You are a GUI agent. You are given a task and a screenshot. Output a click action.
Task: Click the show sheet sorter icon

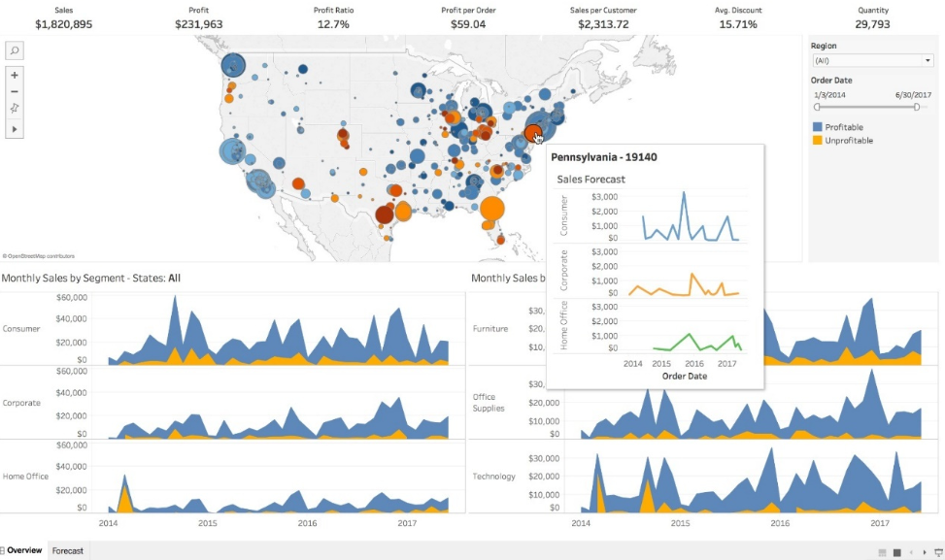[895, 552]
